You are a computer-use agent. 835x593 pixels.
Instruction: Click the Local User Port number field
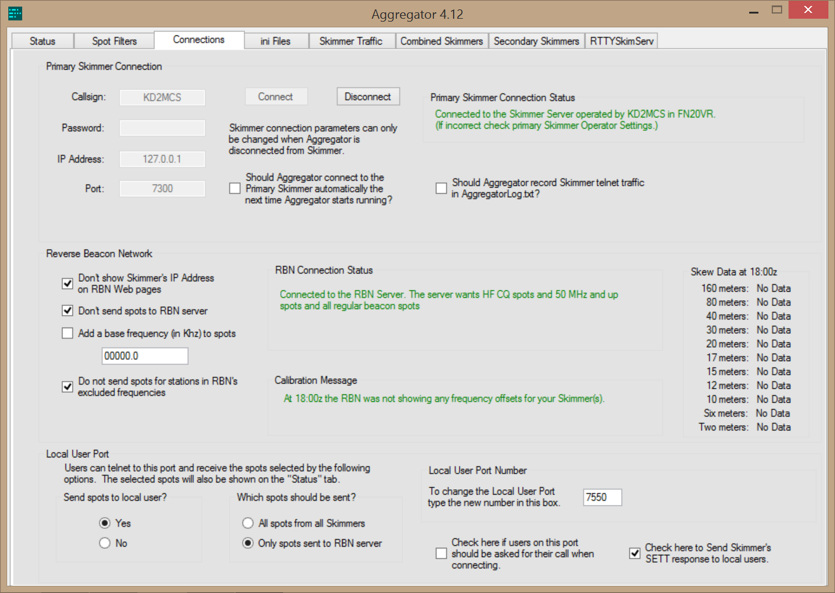pyautogui.click(x=602, y=497)
